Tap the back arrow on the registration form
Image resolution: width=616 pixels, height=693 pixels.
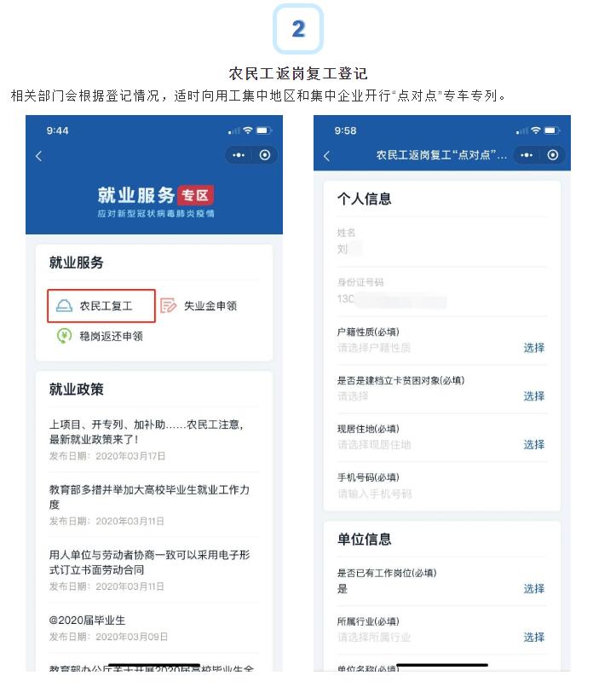[x=327, y=156]
